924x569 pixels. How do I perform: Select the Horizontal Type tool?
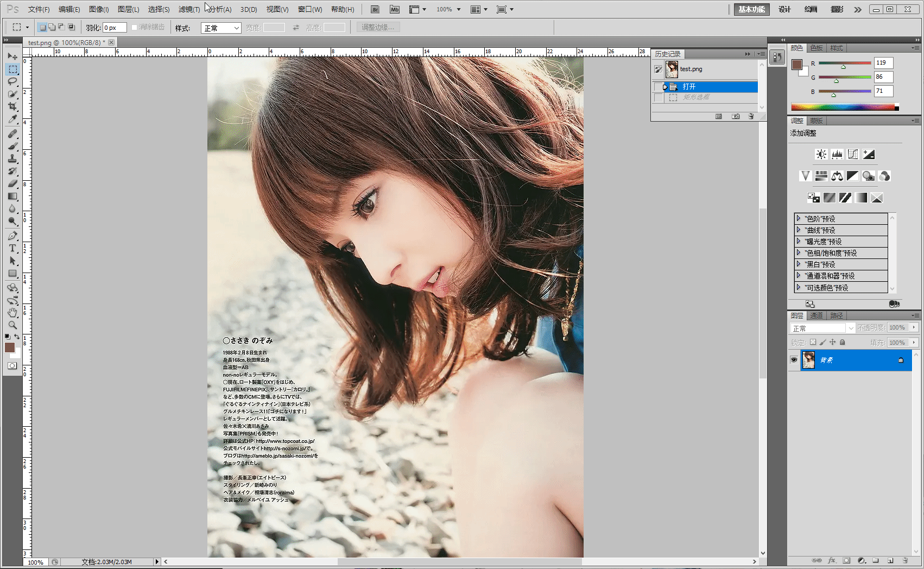pyautogui.click(x=12, y=248)
